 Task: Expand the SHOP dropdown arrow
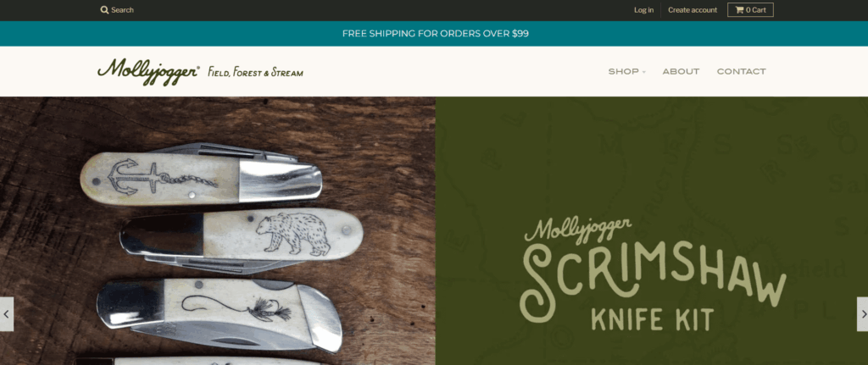tap(644, 73)
